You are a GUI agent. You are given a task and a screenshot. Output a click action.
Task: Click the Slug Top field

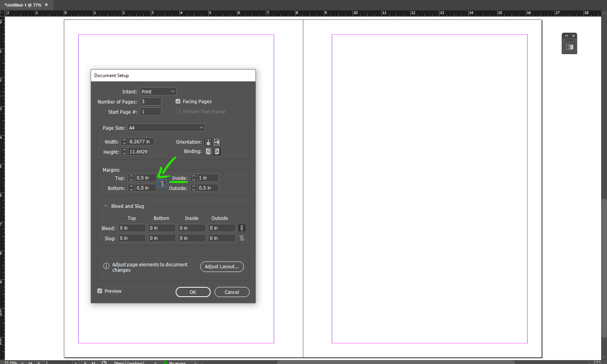coord(132,238)
